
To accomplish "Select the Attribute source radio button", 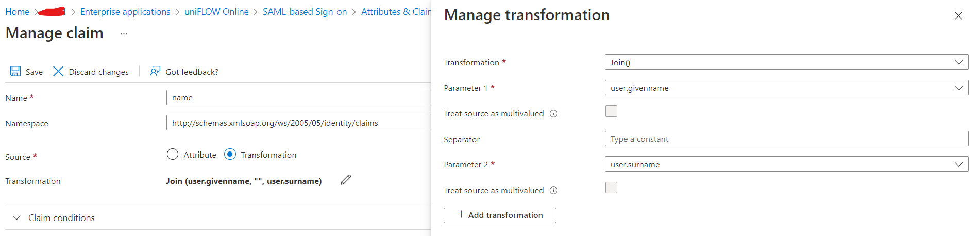I will [173, 154].
